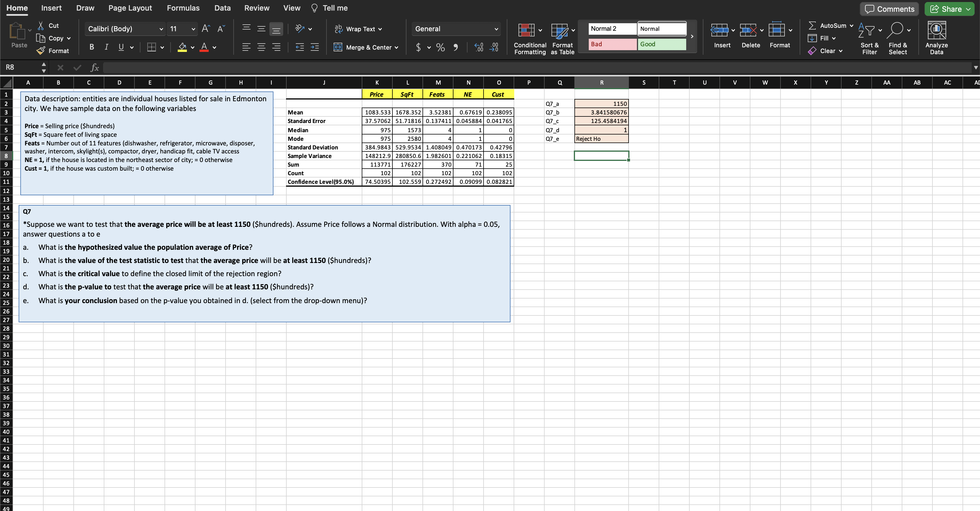The width and height of the screenshot is (980, 511).
Task: Click the Increase Font Size icon
Action: pyautogui.click(x=206, y=29)
